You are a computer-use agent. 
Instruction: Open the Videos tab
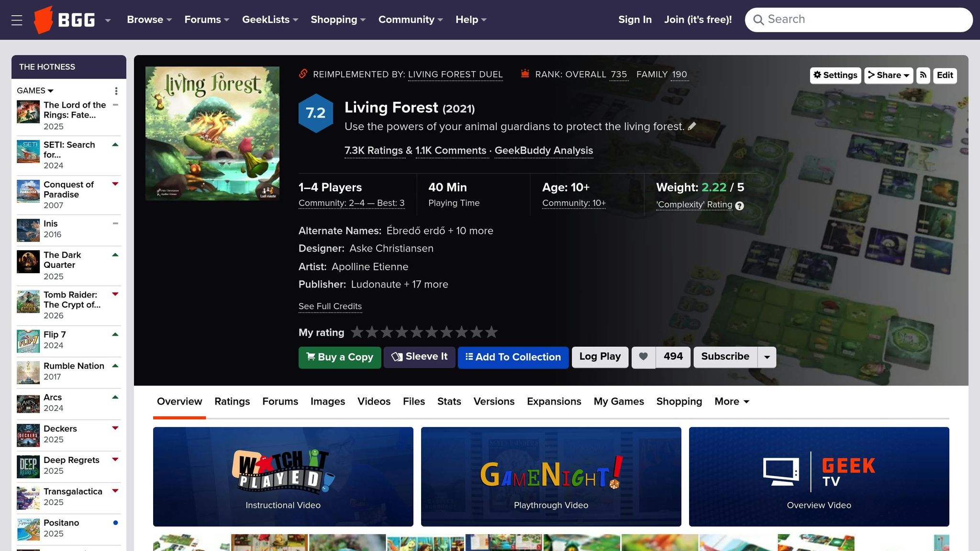[374, 401]
